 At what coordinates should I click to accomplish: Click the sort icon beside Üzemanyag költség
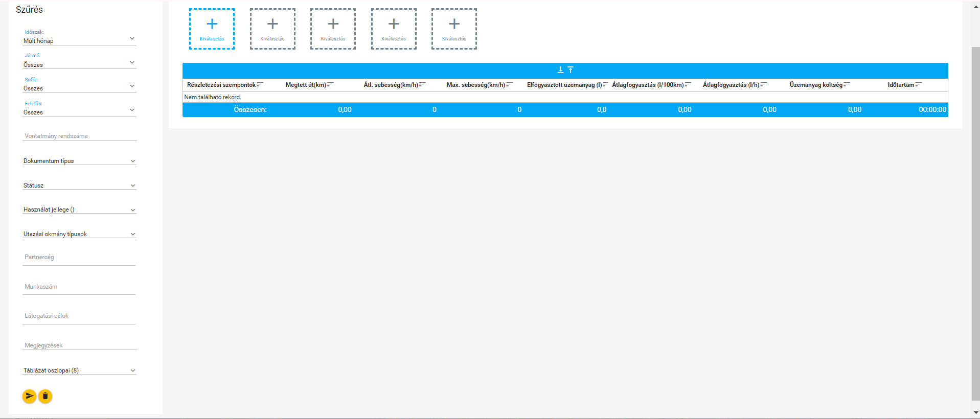[x=847, y=84]
